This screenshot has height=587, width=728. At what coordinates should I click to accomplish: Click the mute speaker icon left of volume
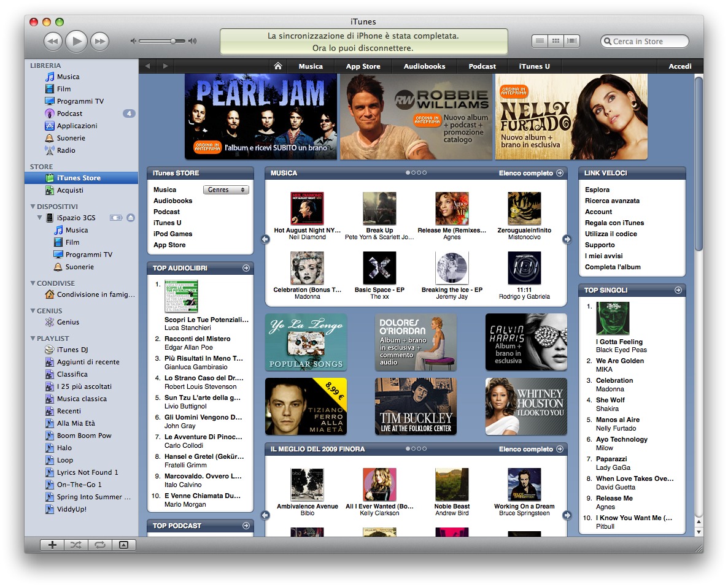coord(133,41)
